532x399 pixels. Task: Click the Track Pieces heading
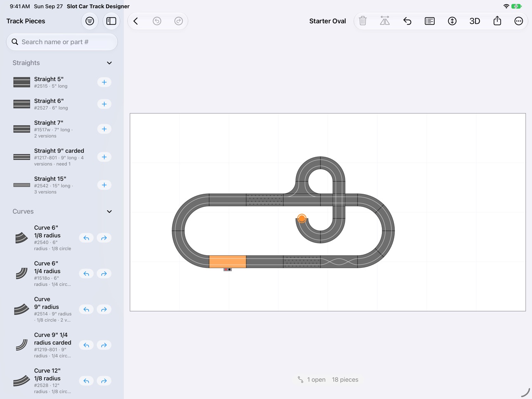coord(26,21)
